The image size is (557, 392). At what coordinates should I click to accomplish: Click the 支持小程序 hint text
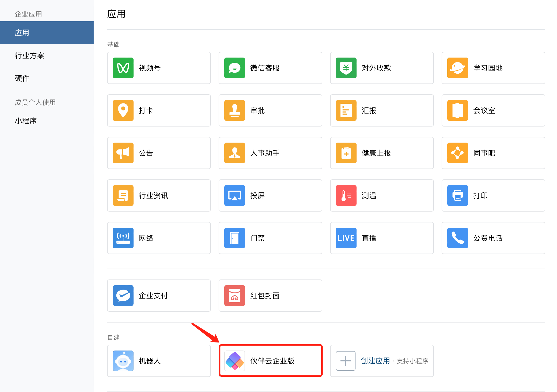(413, 361)
